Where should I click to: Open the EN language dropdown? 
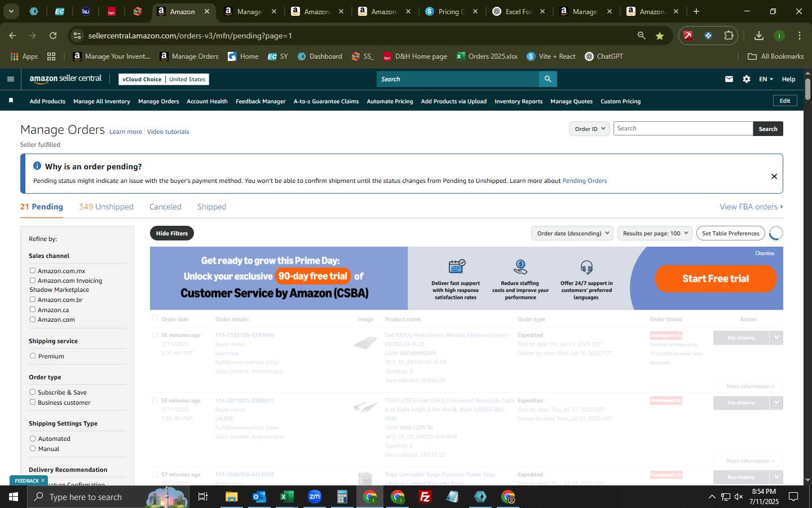coord(766,79)
